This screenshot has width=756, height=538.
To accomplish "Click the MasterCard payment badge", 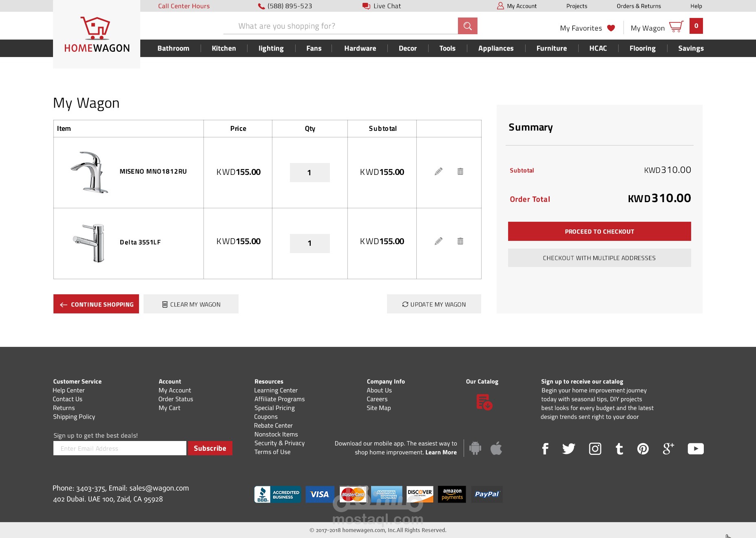I will point(353,494).
